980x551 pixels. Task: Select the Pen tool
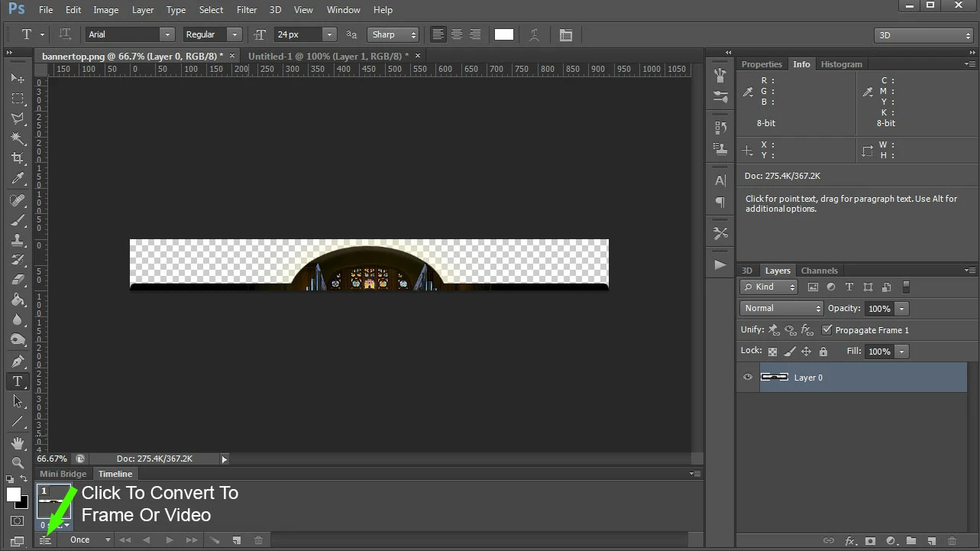[18, 361]
